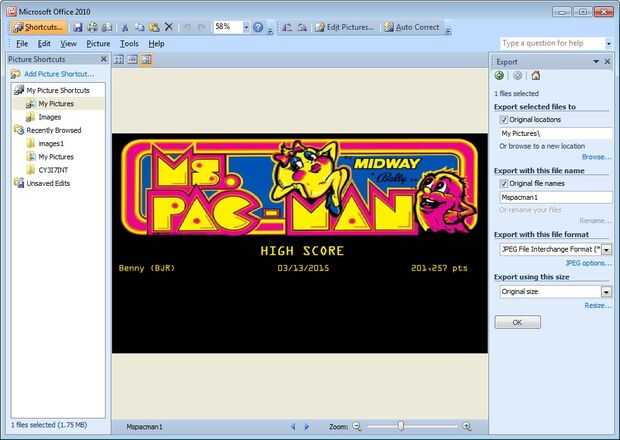The image size is (620, 440).
Task: Click the Cut scissors icon
Action: pyautogui.click(x=125, y=27)
